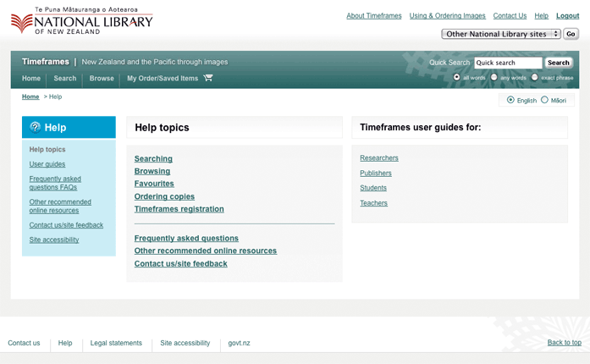Select the 'all words' search option
590x364 pixels.
pyautogui.click(x=457, y=77)
